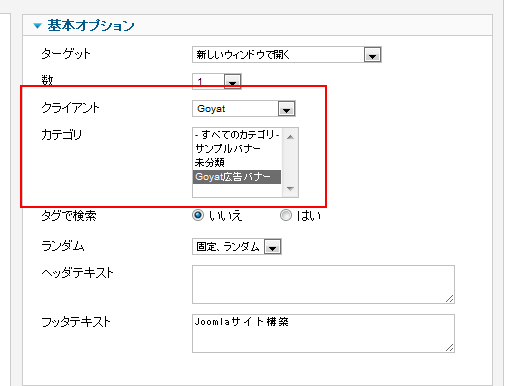Select いいえ for タグで検索
Image resolution: width=506 pixels, height=386 pixels.
pos(198,215)
